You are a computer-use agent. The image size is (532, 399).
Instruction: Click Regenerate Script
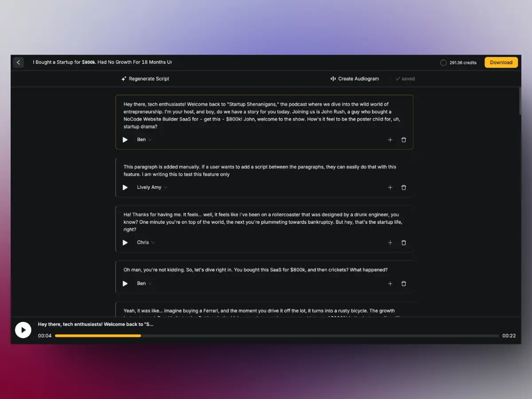click(145, 79)
